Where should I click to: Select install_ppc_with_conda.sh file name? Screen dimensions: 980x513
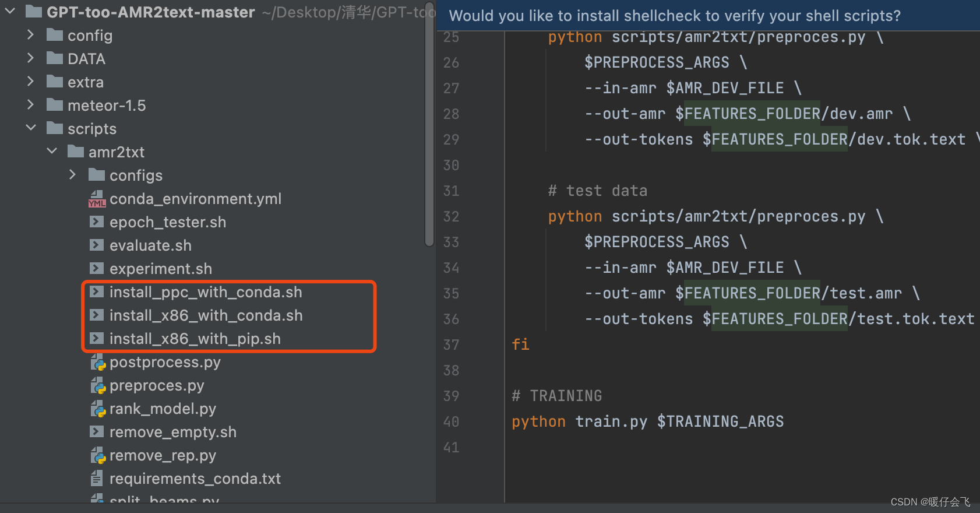206,292
